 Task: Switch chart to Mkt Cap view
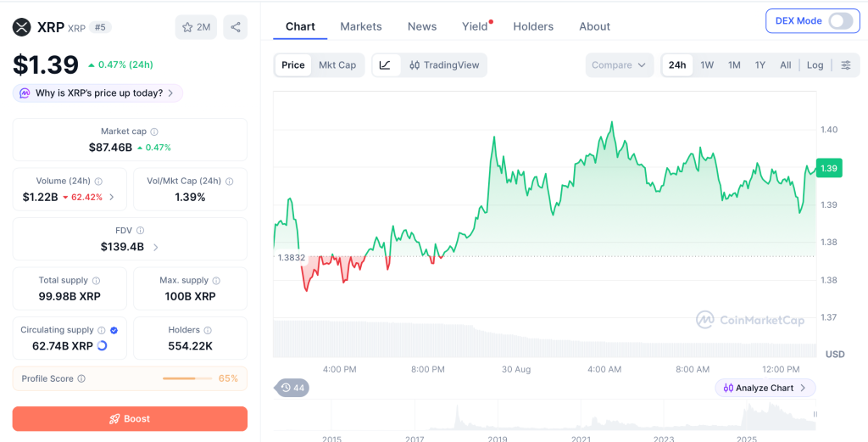(x=337, y=64)
